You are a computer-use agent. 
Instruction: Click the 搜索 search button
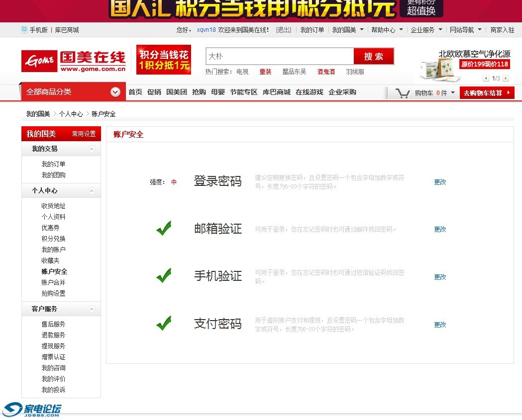click(x=374, y=56)
